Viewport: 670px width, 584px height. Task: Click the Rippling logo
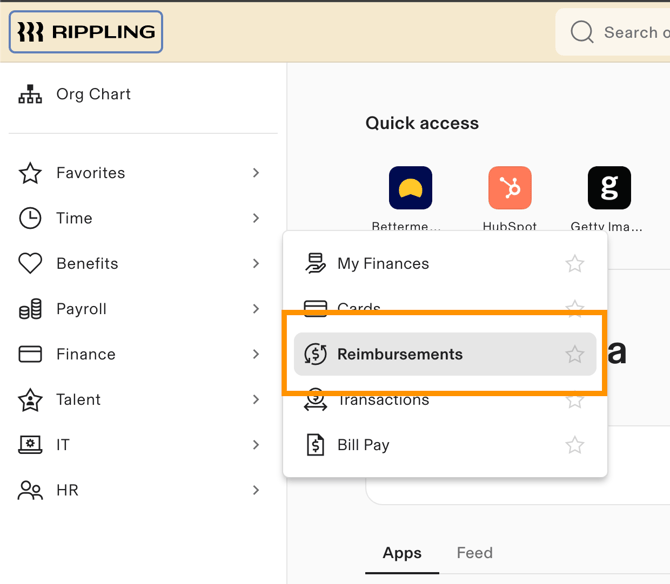click(86, 32)
